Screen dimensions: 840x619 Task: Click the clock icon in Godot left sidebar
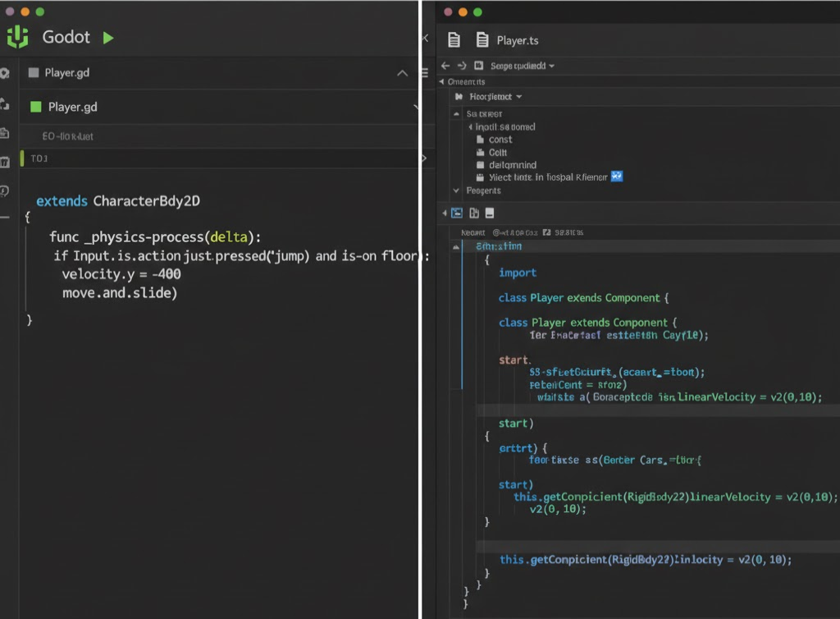[4, 190]
